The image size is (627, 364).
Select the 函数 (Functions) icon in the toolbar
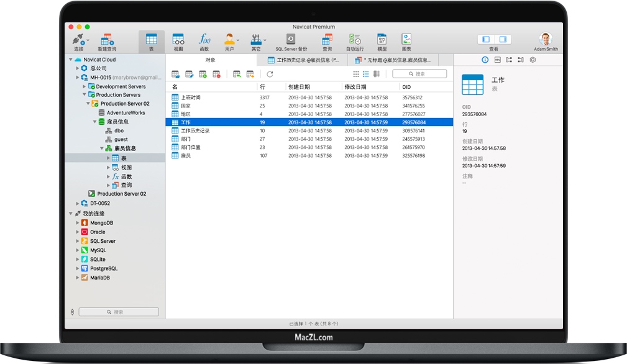[x=204, y=39]
